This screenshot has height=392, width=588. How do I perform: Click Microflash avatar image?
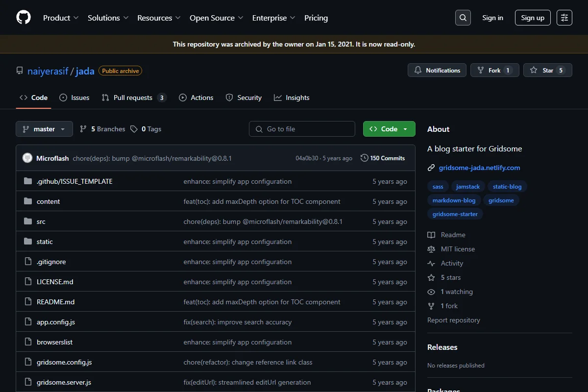(27, 158)
